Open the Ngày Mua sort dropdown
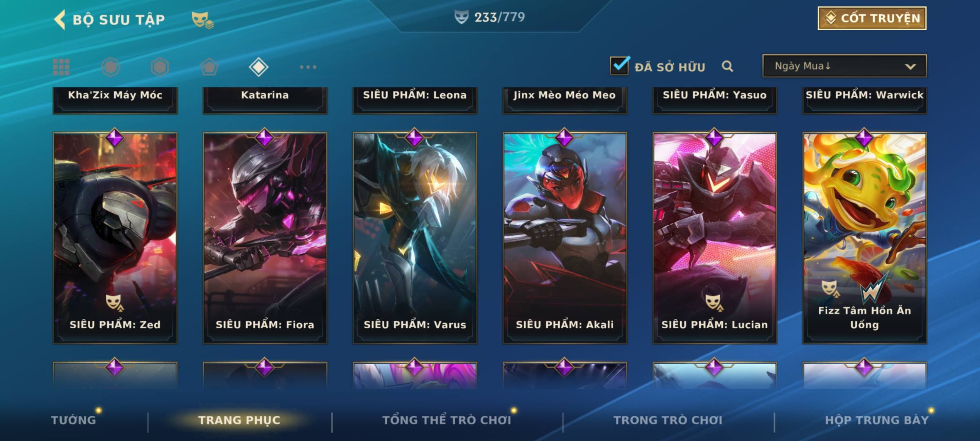The height and width of the screenshot is (441, 980). click(x=844, y=66)
